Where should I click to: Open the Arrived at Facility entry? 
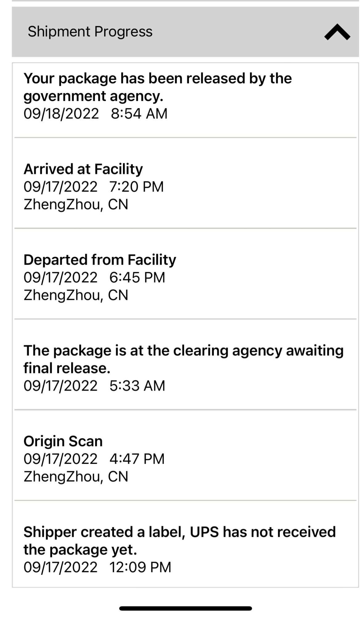83,169
